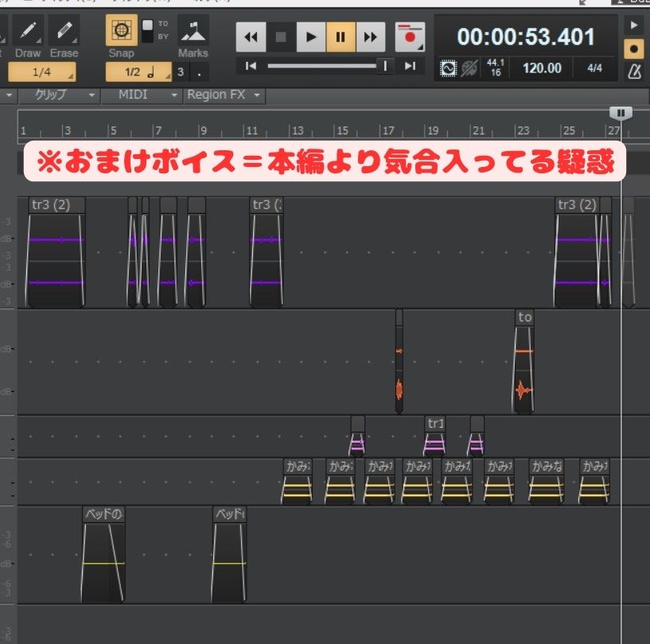Image resolution: width=650 pixels, height=644 pixels.
Task: Click measure 13 on the time ruler
Action: tap(298, 131)
